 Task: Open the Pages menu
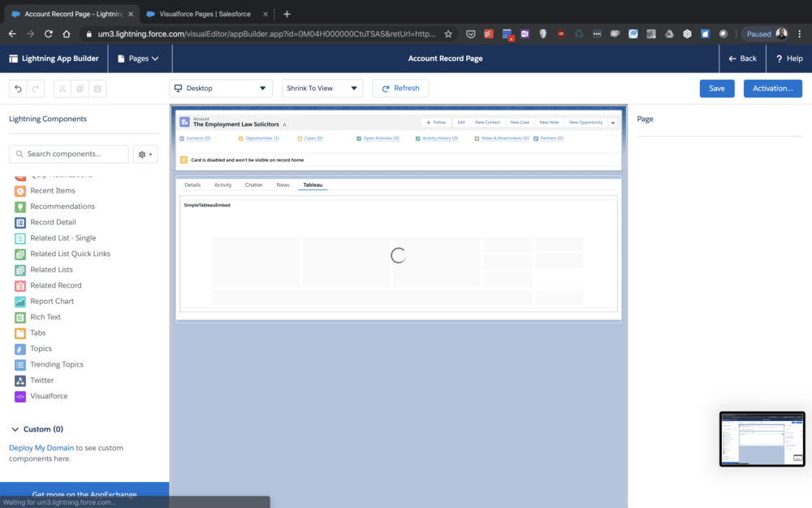click(x=138, y=59)
